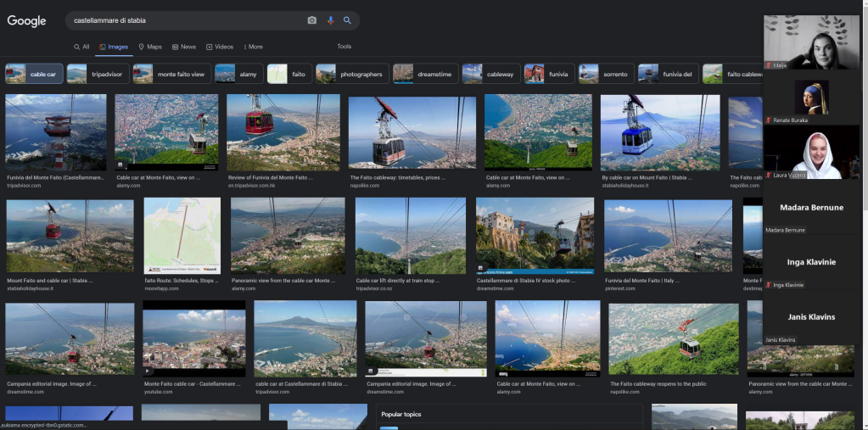Click in the search text field

pos(187,20)
